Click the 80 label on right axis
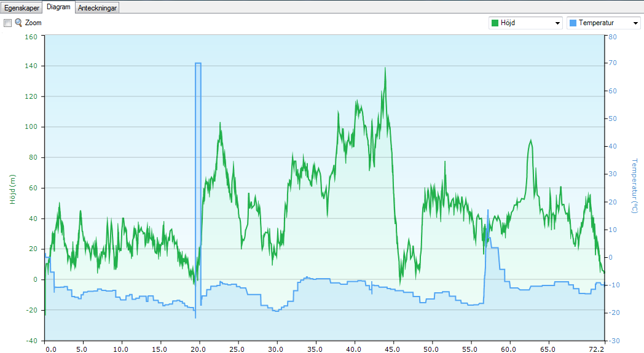644x353 pixels. 613,36
